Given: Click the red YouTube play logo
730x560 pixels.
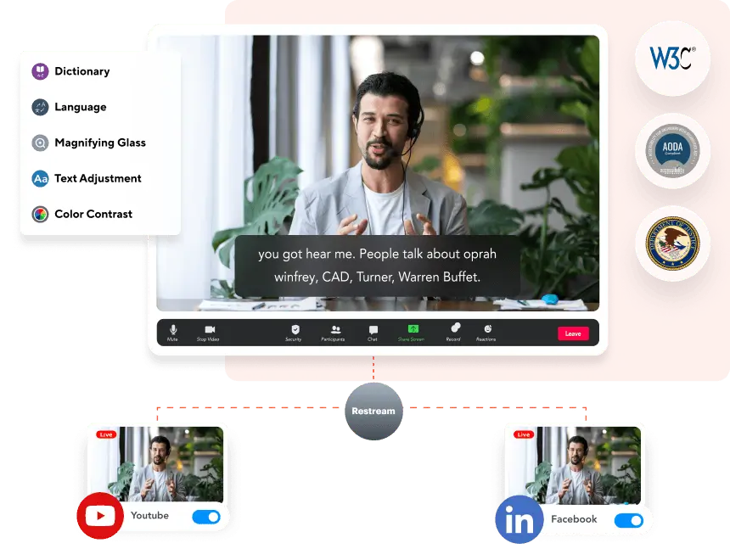Looking at the screenshot, I should (100, 516).
